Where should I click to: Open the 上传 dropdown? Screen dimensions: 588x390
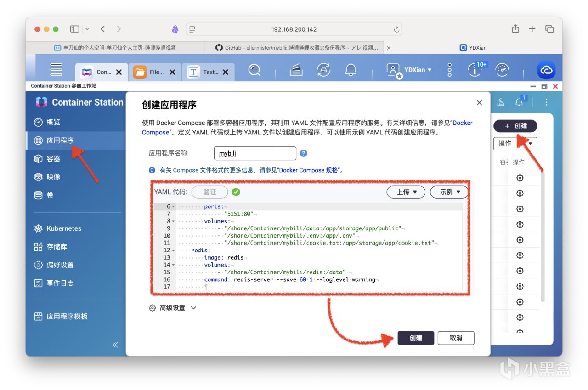[x=406, y=192]
